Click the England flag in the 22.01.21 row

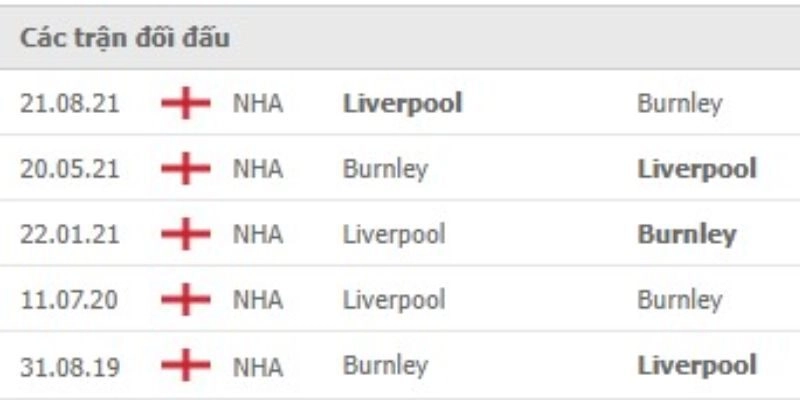(185, 235)
